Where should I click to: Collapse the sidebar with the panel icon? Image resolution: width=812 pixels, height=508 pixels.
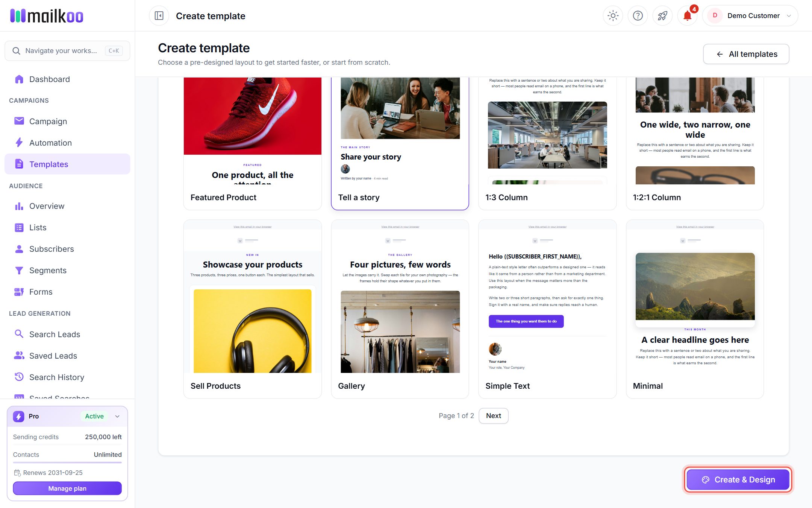tap(159, 16)
